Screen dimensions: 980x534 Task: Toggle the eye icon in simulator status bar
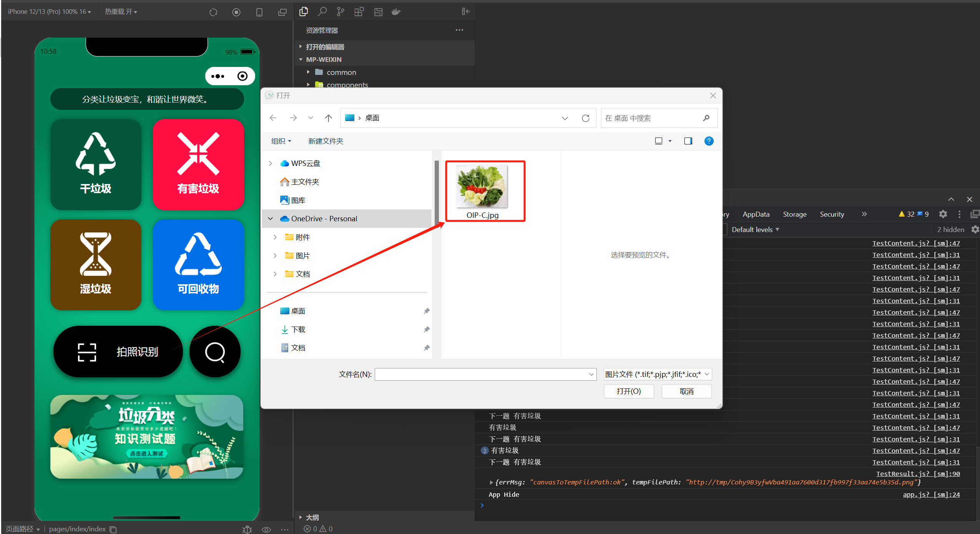tap(266, 529)
